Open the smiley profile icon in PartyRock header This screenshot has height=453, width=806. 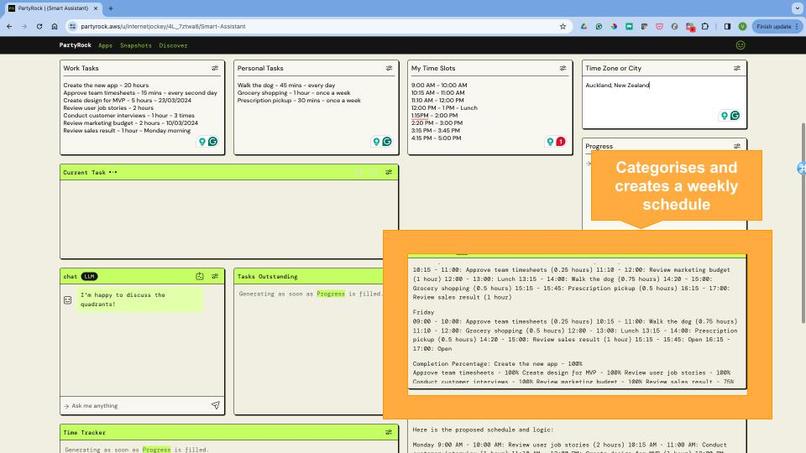click(x=740, y=45)
